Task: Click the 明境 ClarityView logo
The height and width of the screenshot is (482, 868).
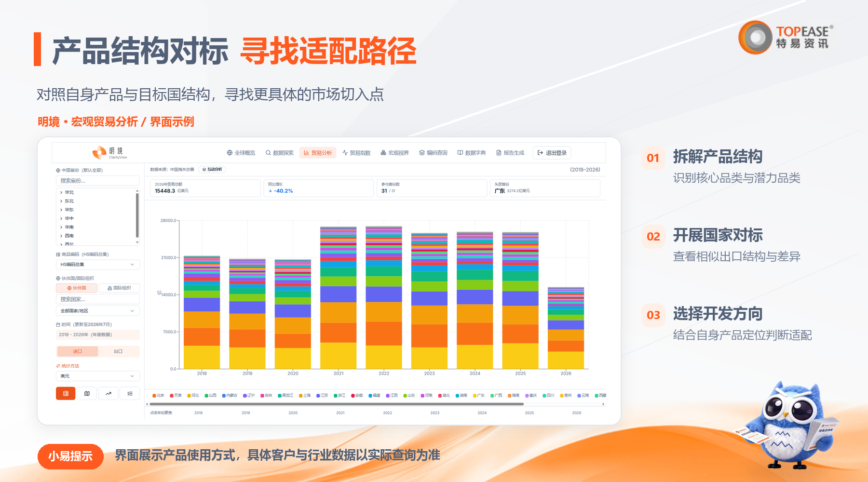Action: point(110,153)
